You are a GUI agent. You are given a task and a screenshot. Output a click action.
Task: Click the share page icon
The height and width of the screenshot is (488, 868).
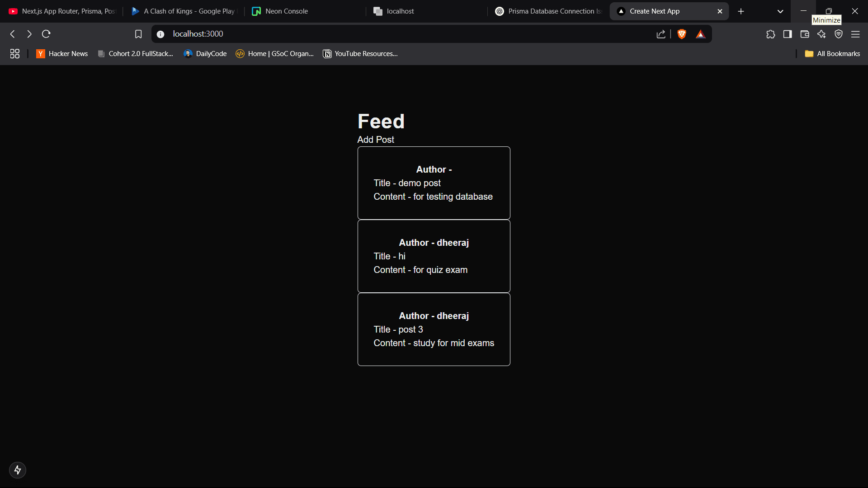point(661,34)
